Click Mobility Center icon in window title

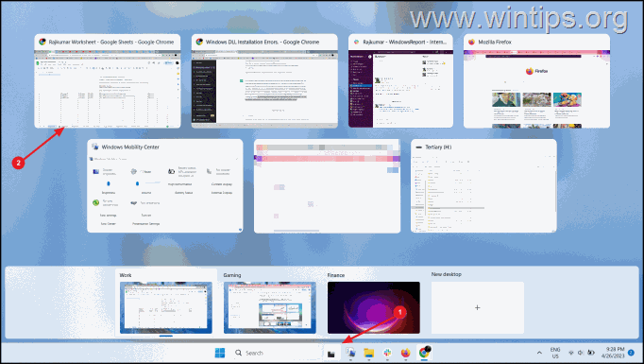click(x=94, y=147)
